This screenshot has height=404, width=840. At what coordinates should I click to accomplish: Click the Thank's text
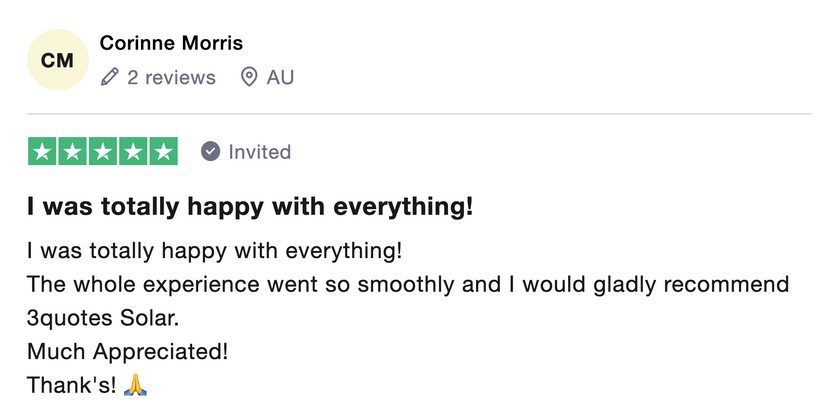[x=71, y=385]
